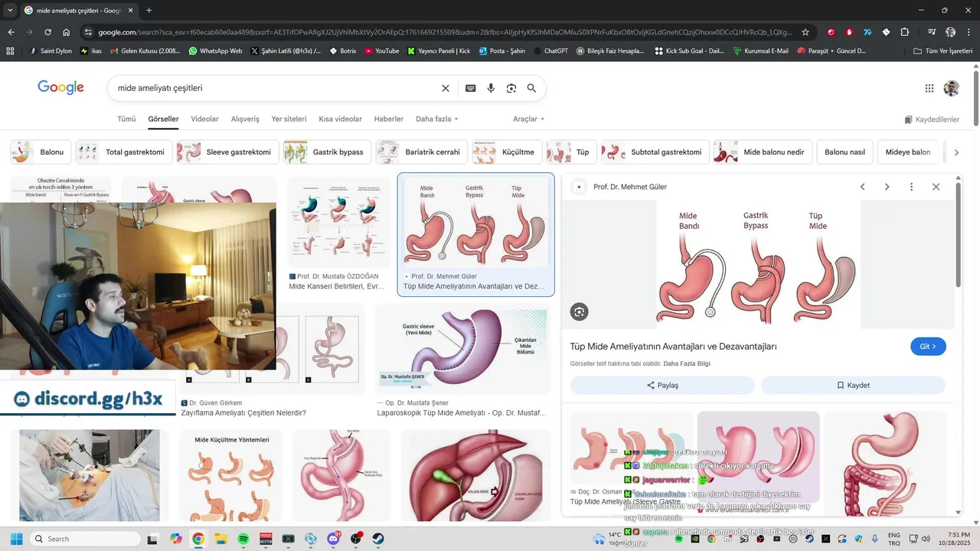Open the 7TV extension icon
This screenshot has height=551, width=980.
[867, 32]
